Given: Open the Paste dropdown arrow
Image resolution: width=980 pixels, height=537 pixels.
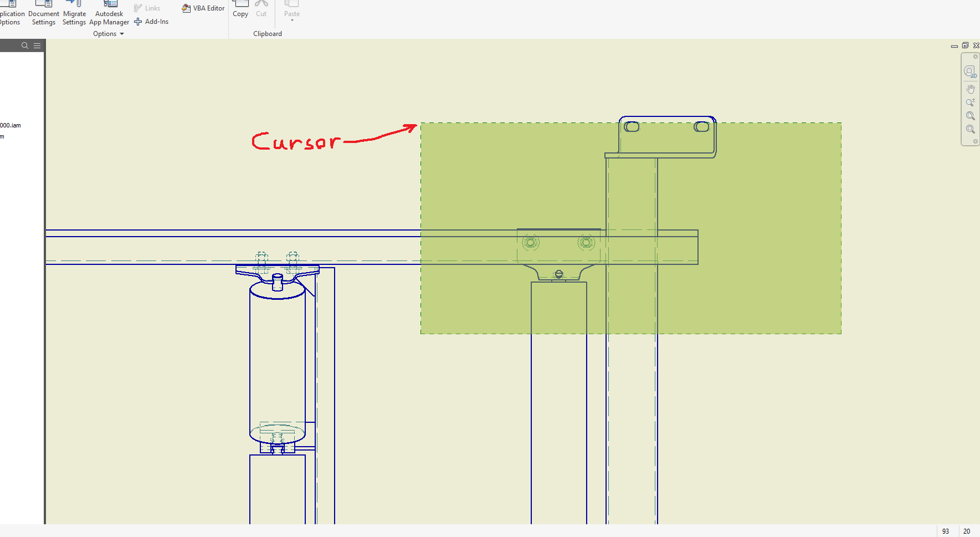Looking at the screenshot, I should [x=291, y=19].
